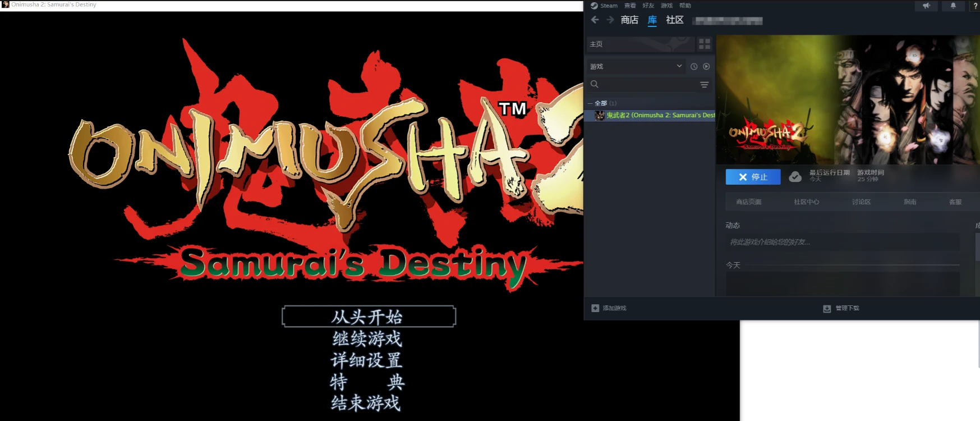Click the 主页 home button in library sidebar
Viewport: 980px width, 421px height.
(640, 44)
